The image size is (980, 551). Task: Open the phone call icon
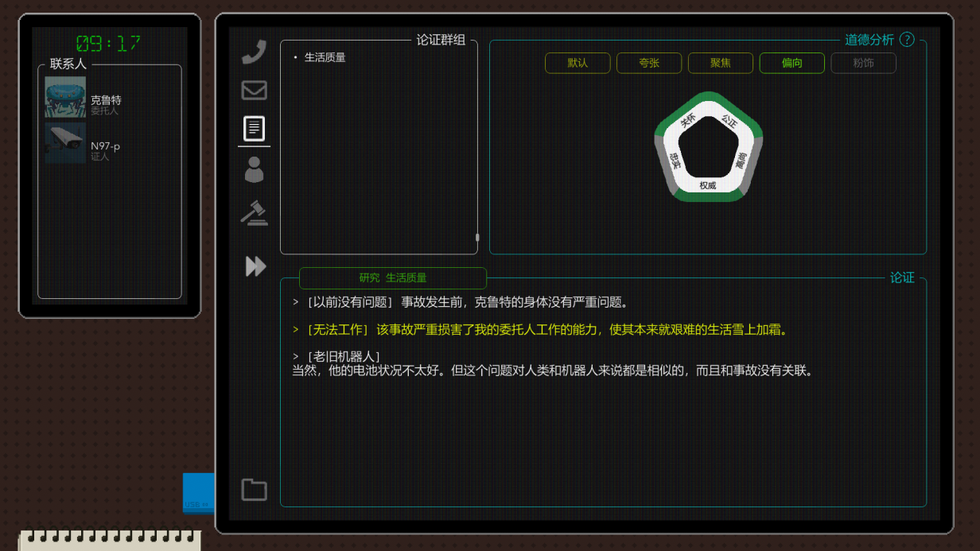[254, 52]
